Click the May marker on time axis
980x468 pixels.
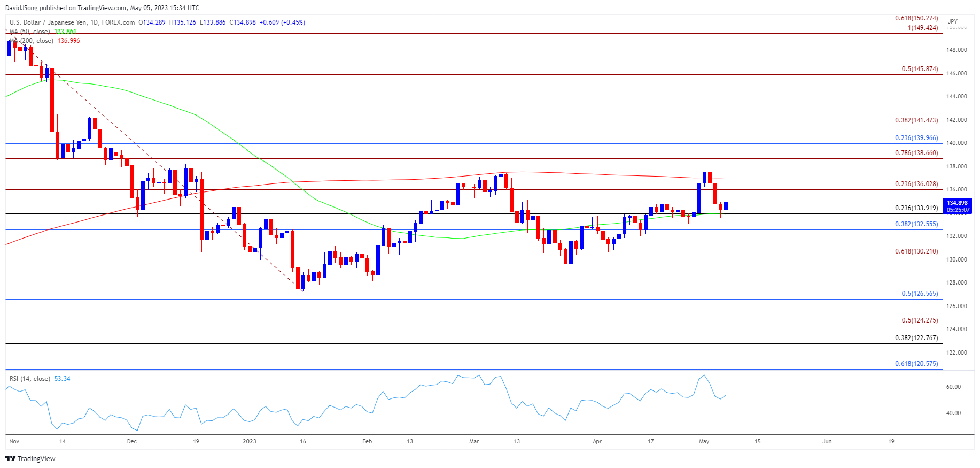pyautogui.click(x=704, y=441)
